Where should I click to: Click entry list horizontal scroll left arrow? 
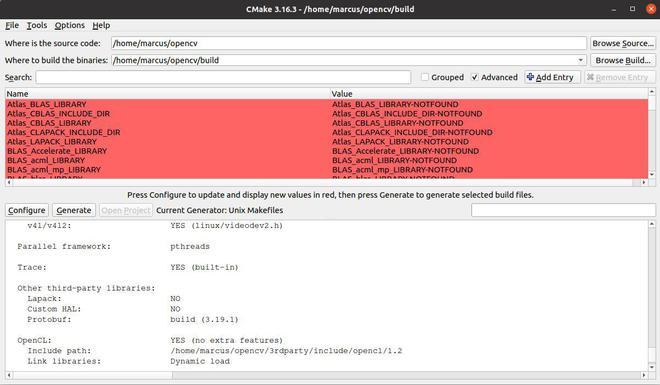(8, 183)
